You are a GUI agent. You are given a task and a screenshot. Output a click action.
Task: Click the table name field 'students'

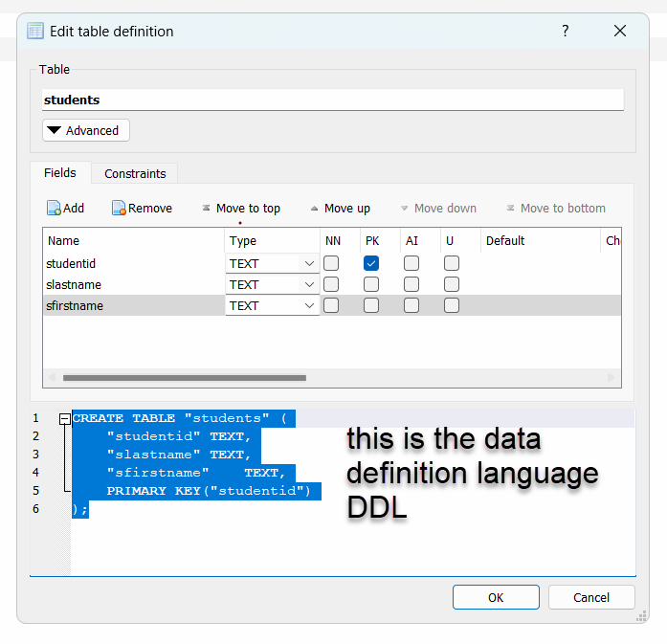[333, 100]
